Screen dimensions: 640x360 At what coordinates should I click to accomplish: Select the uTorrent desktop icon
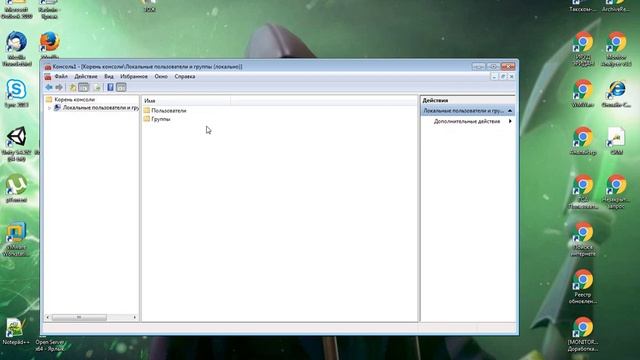click(x=16, y=188)
